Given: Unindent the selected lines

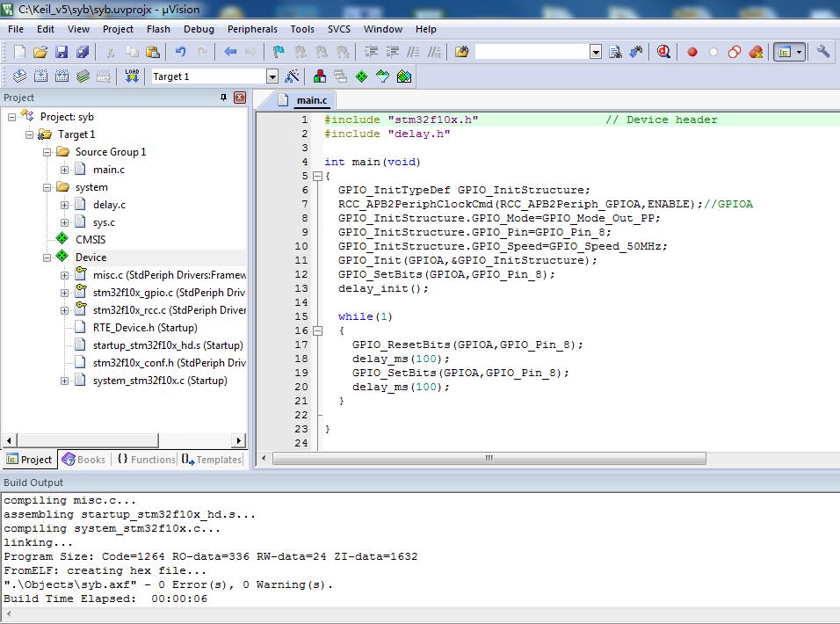Looking at the screenshot, I should (x=393, y=52).
